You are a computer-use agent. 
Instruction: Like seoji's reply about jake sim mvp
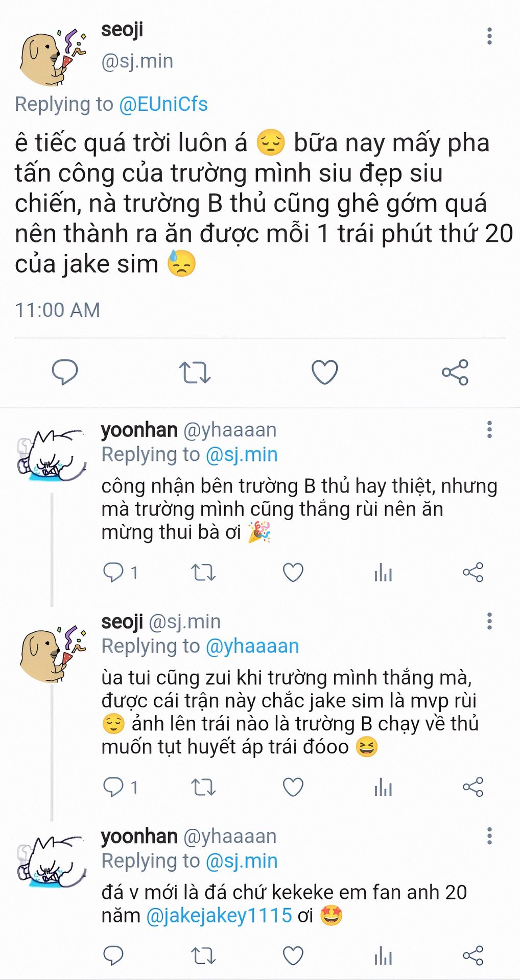tap(293, 787)
